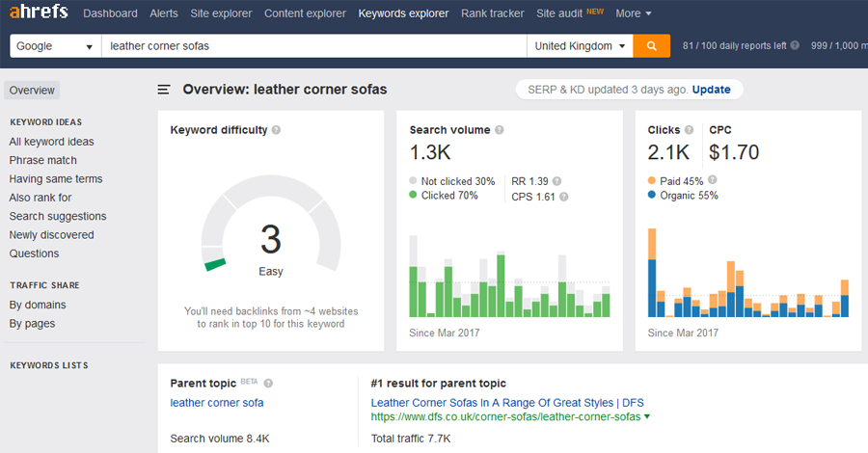
Task: Open Alerts in top navigation
Action: coord(164,13)
